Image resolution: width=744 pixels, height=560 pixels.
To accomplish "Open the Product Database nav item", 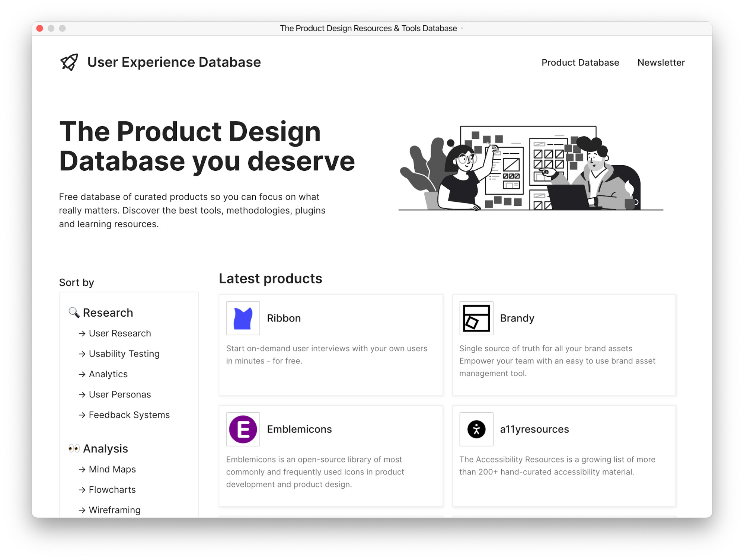I will (580, 63).
